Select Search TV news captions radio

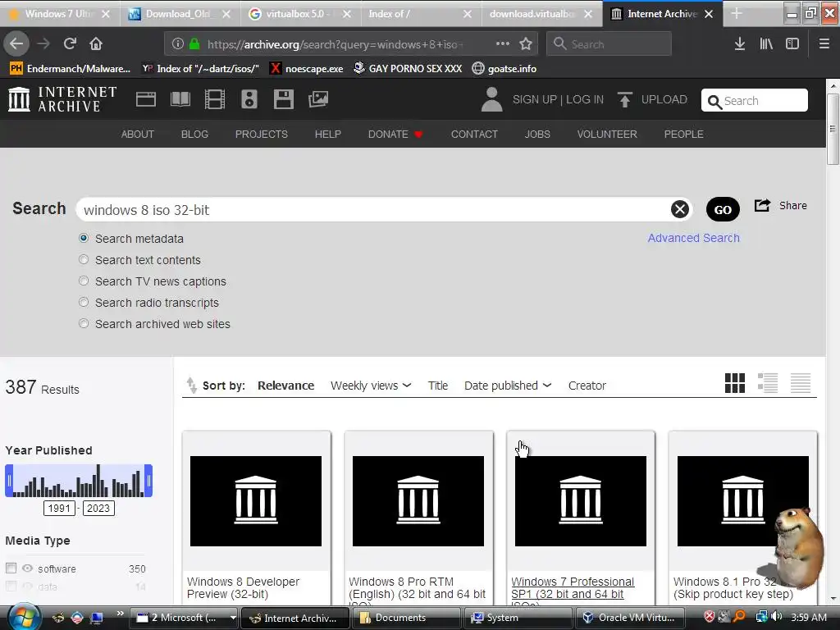point(84,281)
